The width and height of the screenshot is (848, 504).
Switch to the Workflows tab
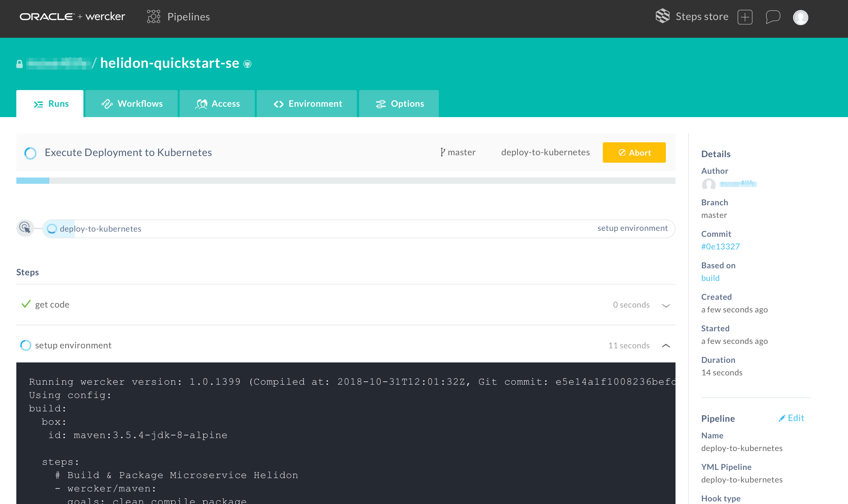132,104
